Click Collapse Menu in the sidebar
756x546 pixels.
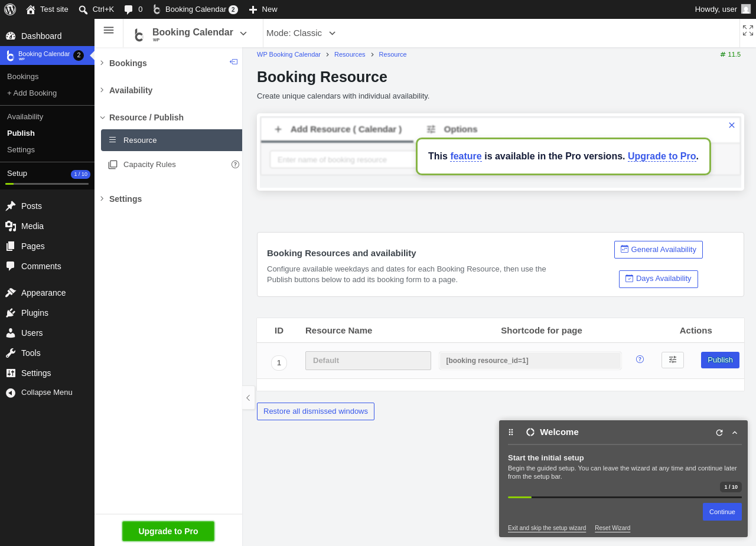click(x=47, y=393)
